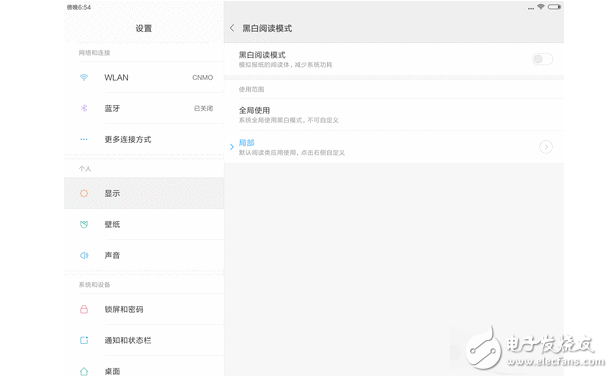Tap the wallpaper icon beside 壁纸

[84, 224]
